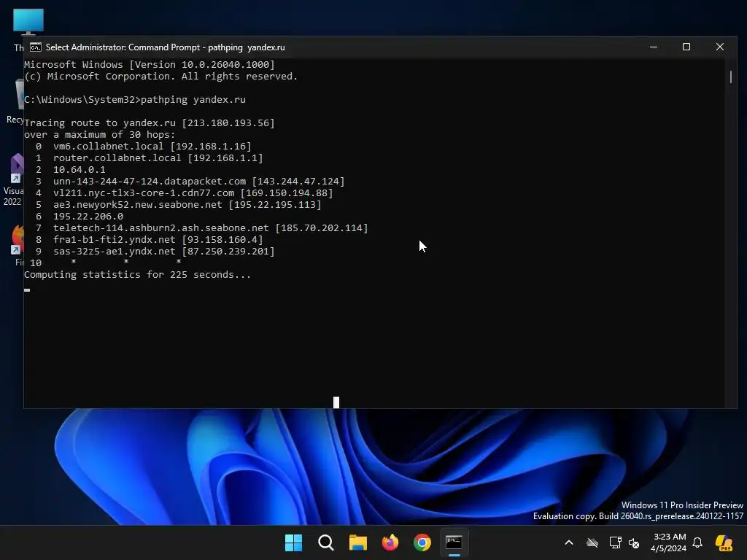Close the Command Prompt window
Screen dimensions: 747x560
click(720, 47)
